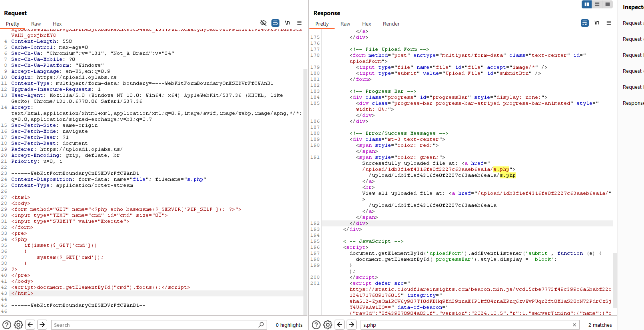The height and width of the screenshot is (330, 644).
Task: Click 'View all uploaded file at:' text
Action: [403, 193]
